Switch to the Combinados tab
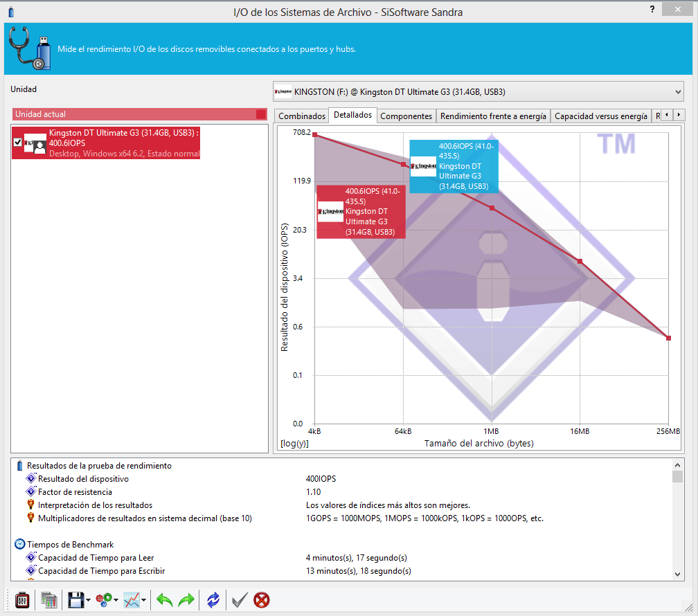Viewport: 698px width, 616px height. 302,116
